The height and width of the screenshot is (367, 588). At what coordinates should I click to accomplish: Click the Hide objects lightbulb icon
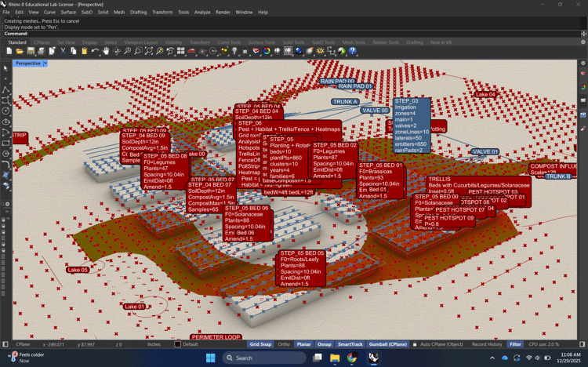point(234,51)
